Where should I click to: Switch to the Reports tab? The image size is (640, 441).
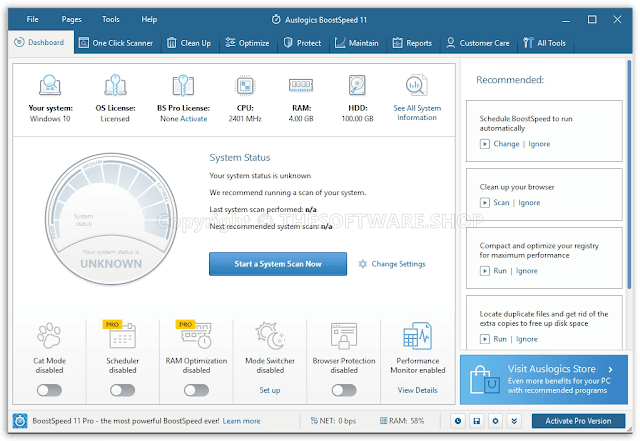pos(412,43)
